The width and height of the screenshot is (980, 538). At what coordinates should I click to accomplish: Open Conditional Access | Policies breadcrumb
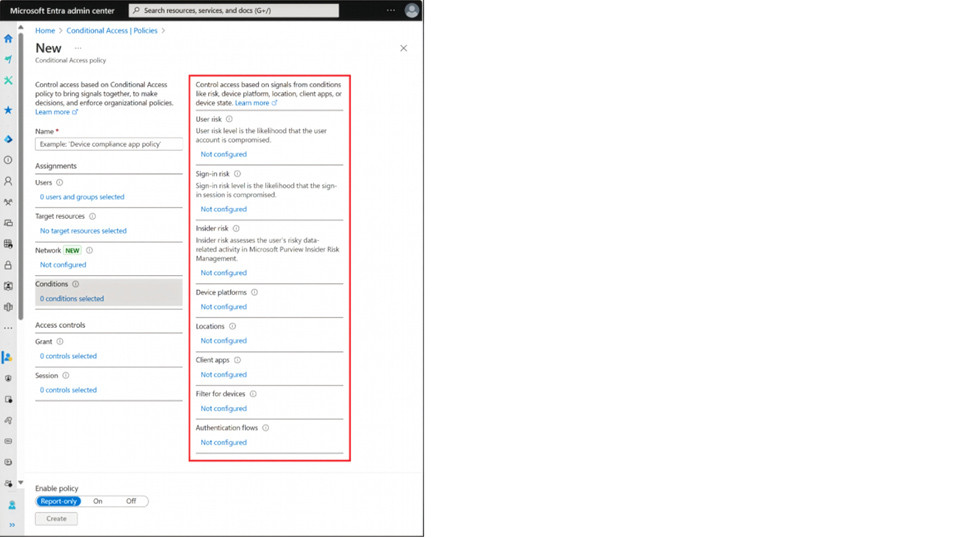(x=112, y=31)
